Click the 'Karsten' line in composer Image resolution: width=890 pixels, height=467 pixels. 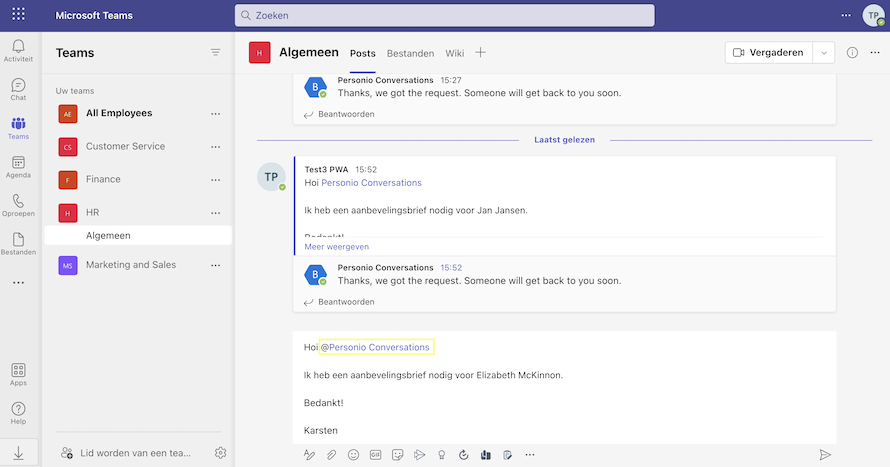[321, 431]
